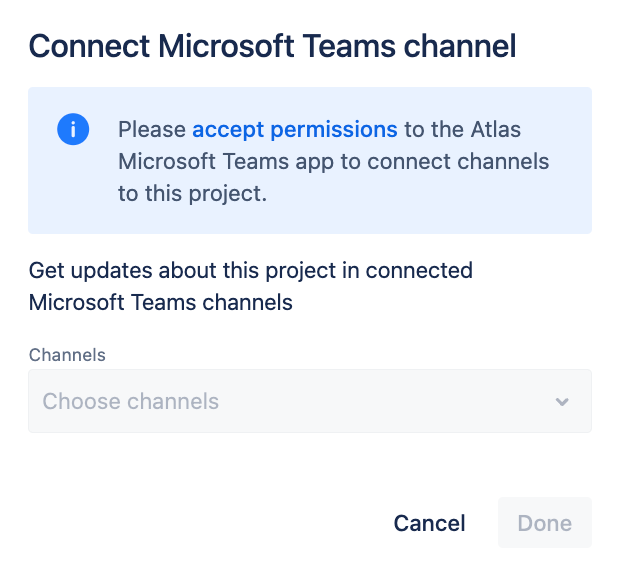The height and width of the screenshot is (586, 626).
Task: Click the blue info icon
Action: point(73,129)
